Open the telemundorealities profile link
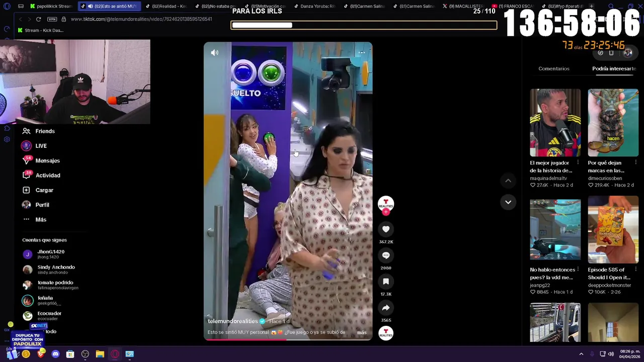 (232, 321)
